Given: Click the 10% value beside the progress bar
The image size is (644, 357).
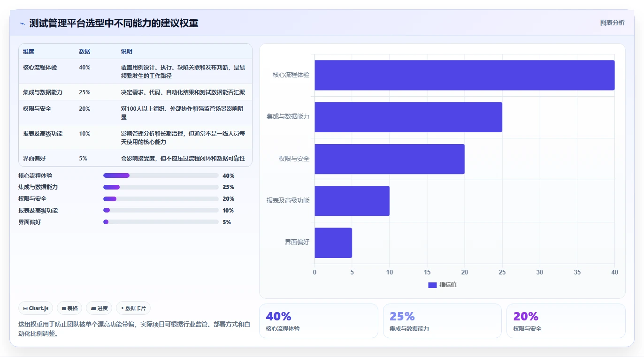Looking at the screenshot, I should [x=229, y=211].
